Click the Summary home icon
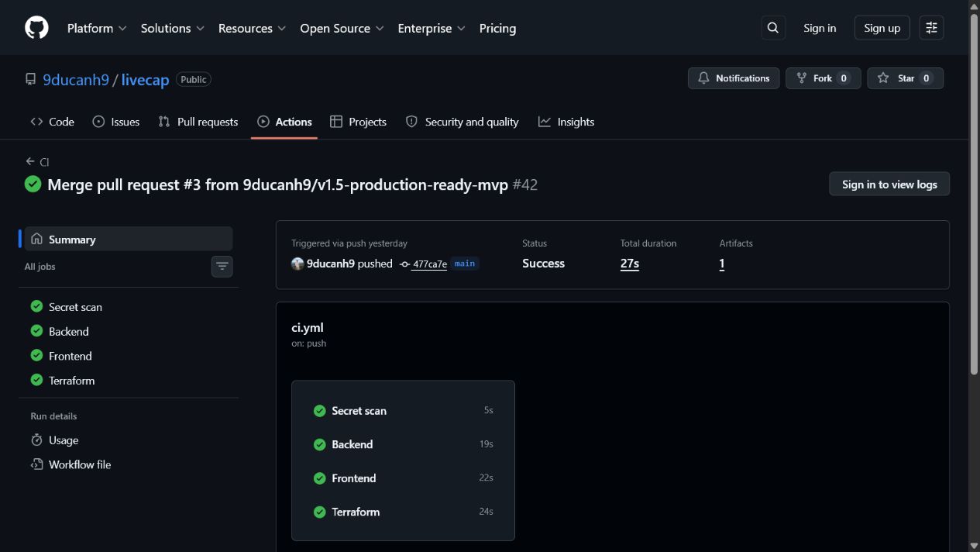Screen dimensions: 980x552 [36, 239]
